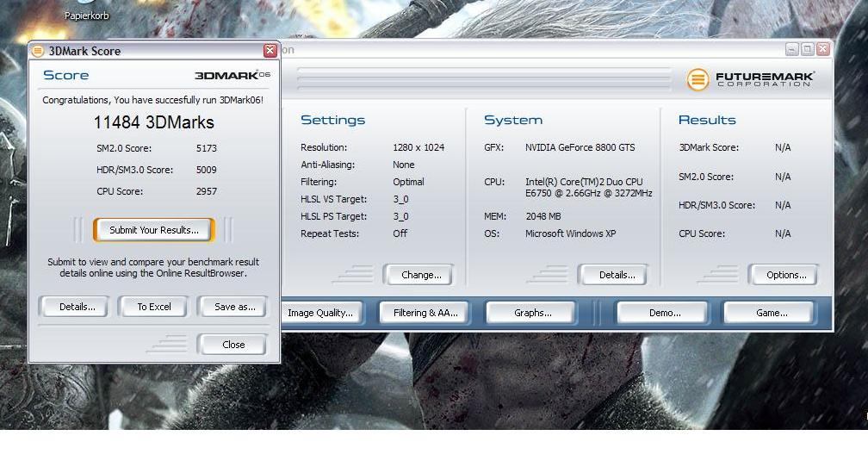Click the 3DMark06 logo in Score dialog

point(232,75)
